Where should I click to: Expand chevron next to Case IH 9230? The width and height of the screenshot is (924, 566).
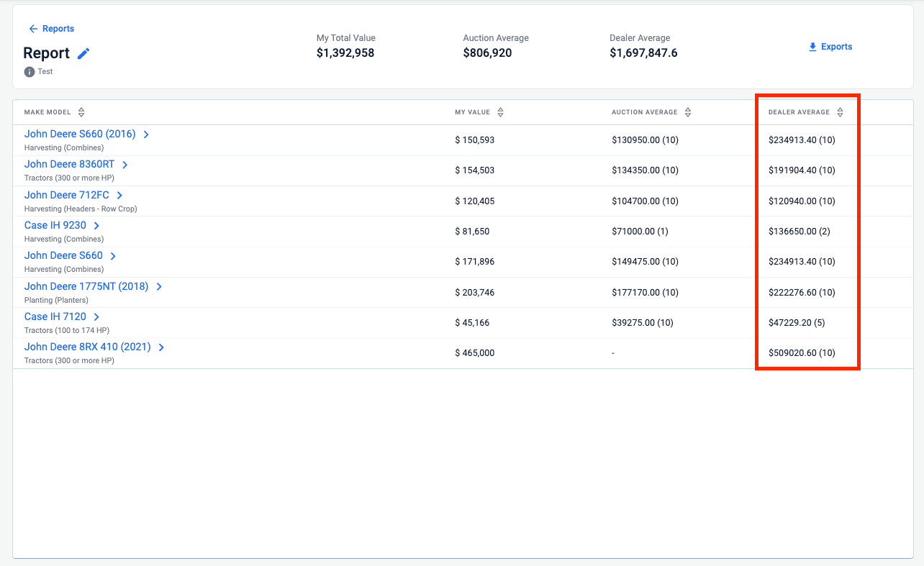(x=96, y=226)
